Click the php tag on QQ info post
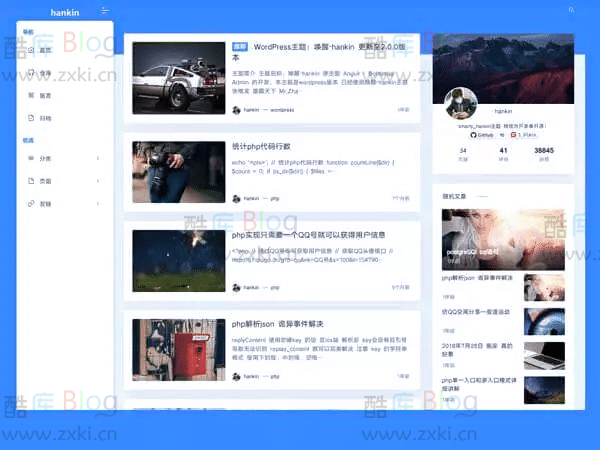 [275, 287]
